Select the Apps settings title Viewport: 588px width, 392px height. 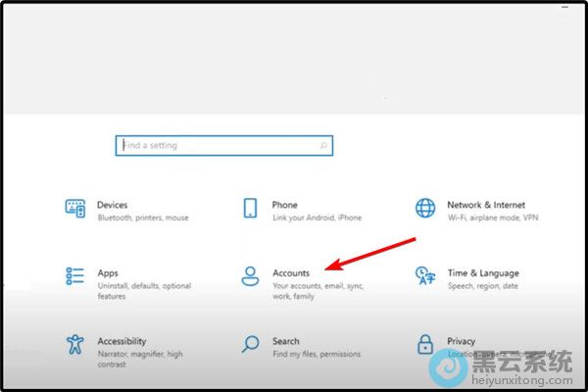tap(108, 273)
